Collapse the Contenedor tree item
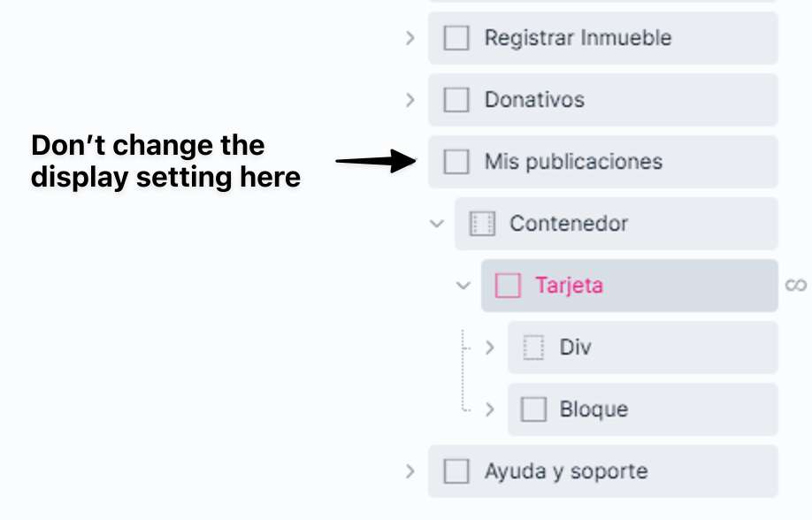This screenshot has width=812, height=520. [x=436, y=224]
